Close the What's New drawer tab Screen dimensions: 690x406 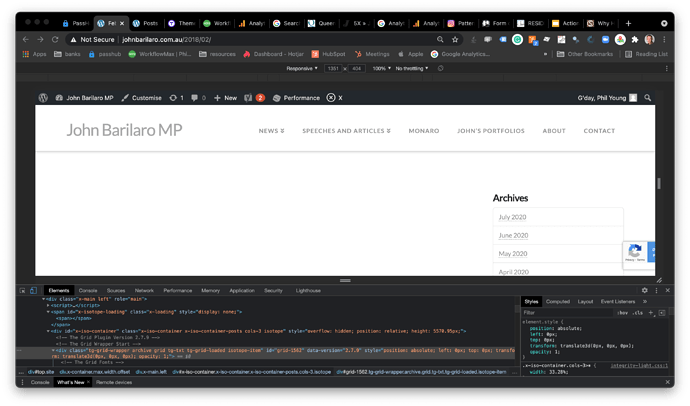(88, 382)
